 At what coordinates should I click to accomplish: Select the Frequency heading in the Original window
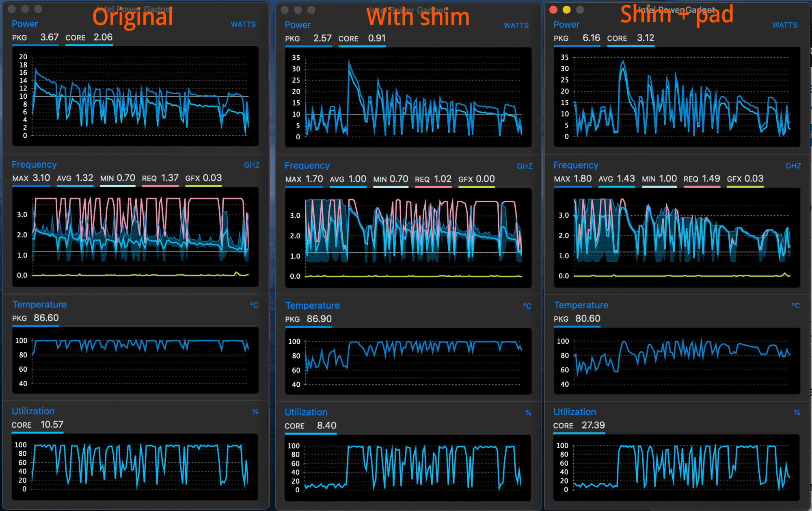(x=34, y=165)
